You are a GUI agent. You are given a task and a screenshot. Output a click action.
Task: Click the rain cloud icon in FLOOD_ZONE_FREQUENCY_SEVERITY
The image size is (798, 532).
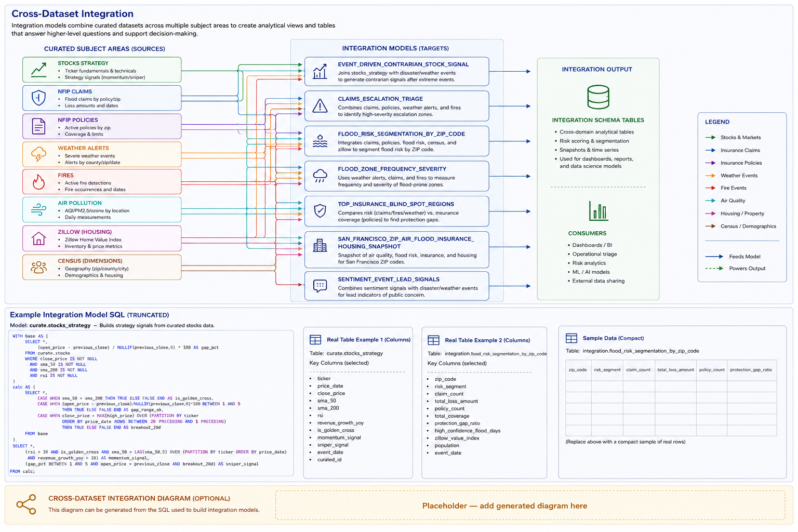(320, 176)
